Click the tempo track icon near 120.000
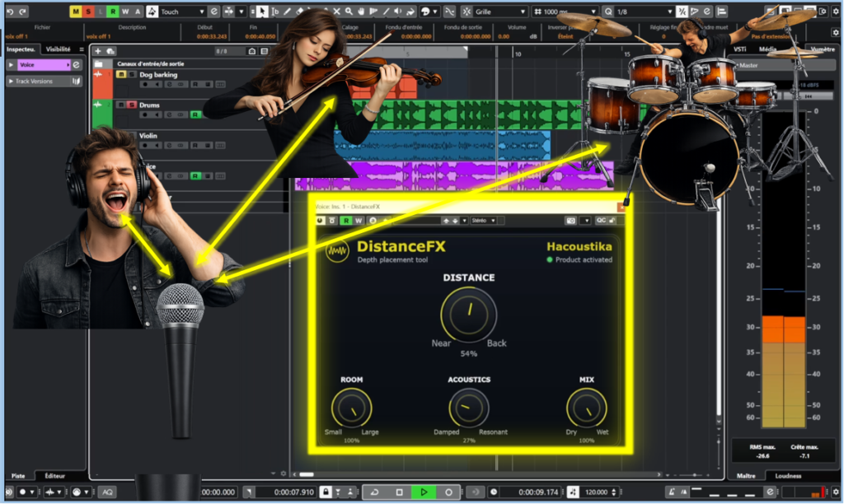844x504 pixels. pos(574,492)
